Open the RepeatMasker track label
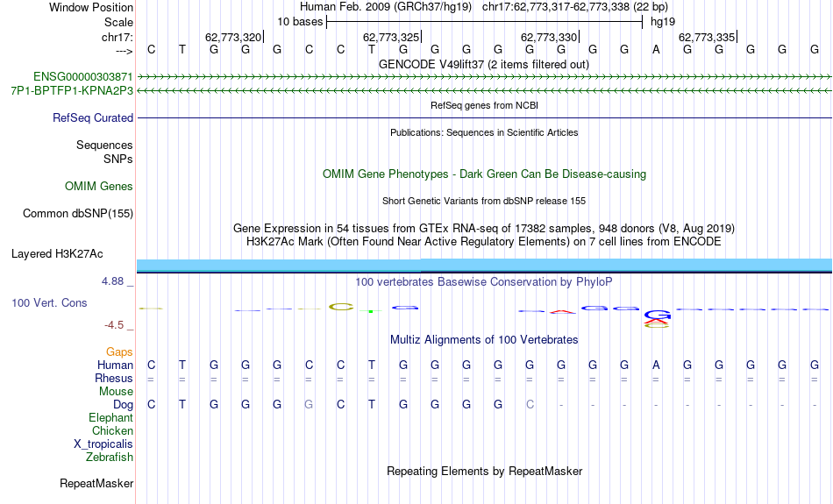 point(96,483)
